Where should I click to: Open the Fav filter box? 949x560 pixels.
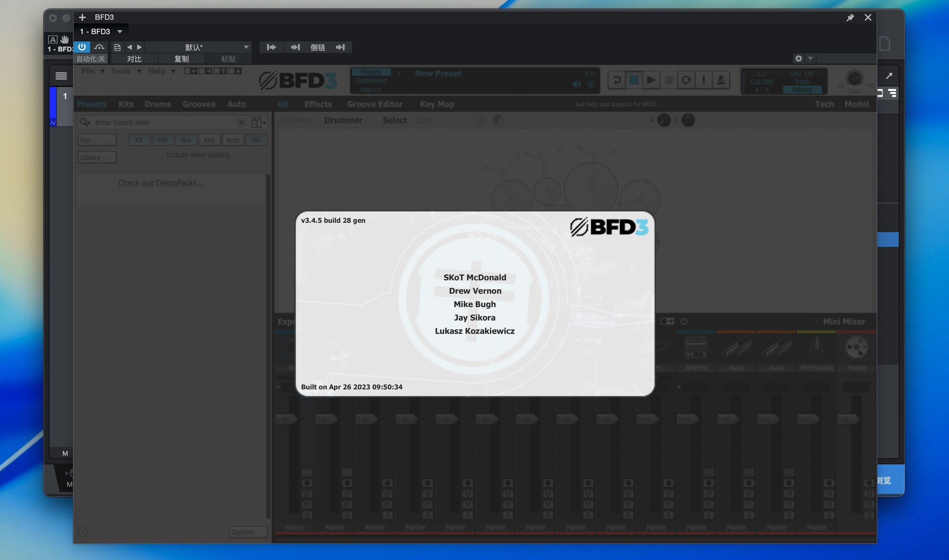(97, 140)
